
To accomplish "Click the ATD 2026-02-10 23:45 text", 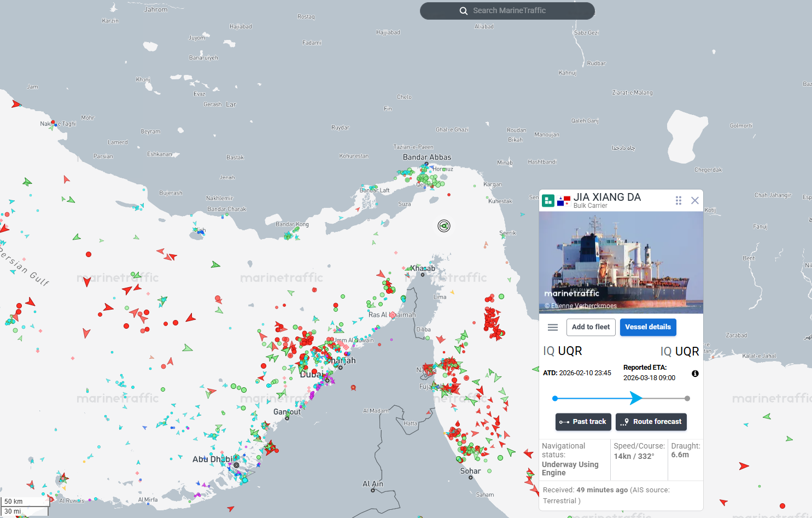I will [x=577, y=373].
